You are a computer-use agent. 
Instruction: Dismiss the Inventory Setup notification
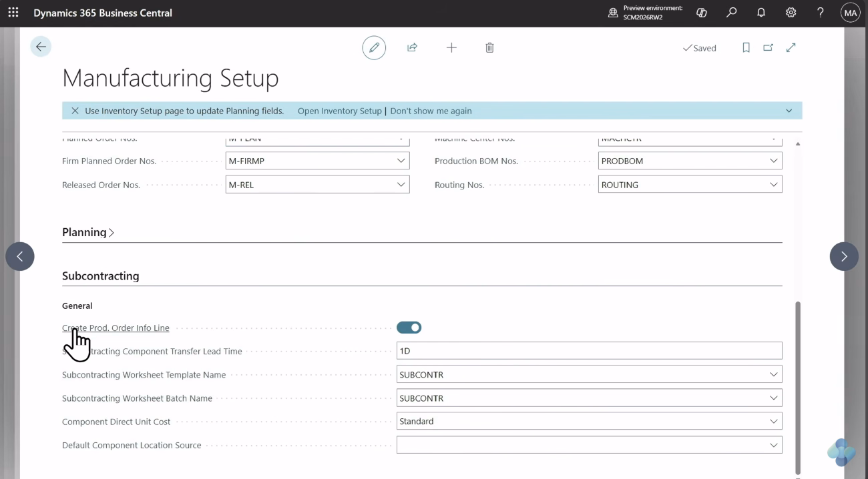(x=75, y=111)
